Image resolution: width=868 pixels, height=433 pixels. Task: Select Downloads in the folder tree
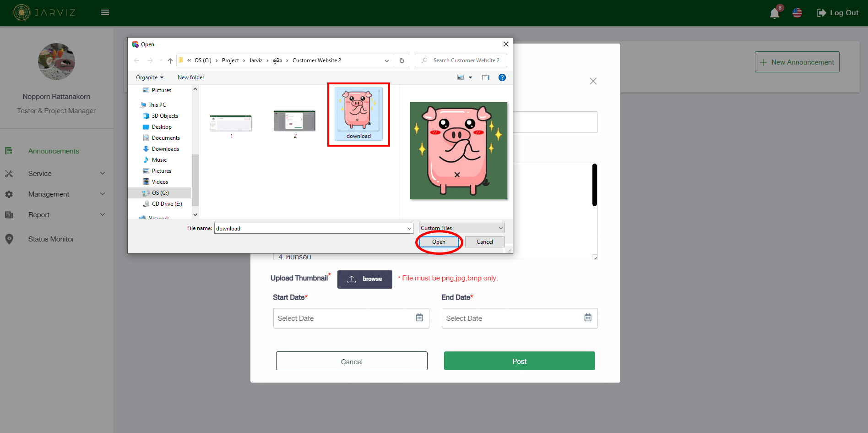click(165, 149)
